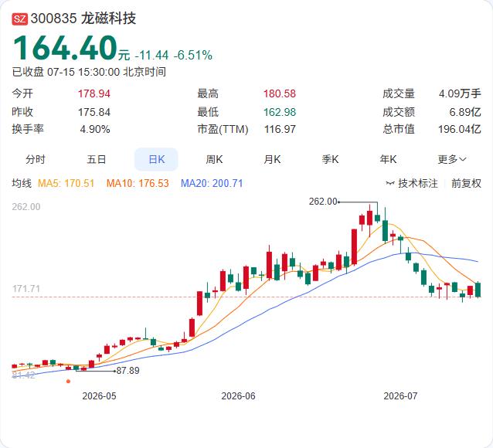The image size is (493, 448).
Task: Open the 周K chart tab
Action: coord(214,159)
